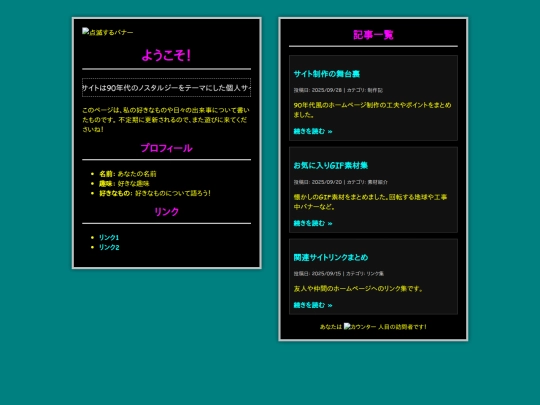Click the このページは intro paragraph
Screen dimensions: 540x405
click(x=166, y=120)
